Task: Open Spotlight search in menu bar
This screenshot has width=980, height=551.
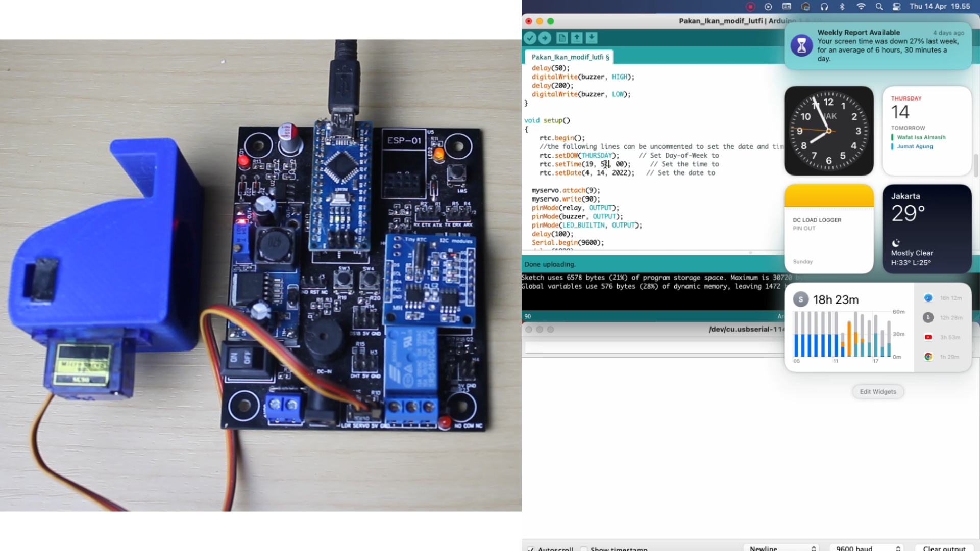Action: coord(879,7)
